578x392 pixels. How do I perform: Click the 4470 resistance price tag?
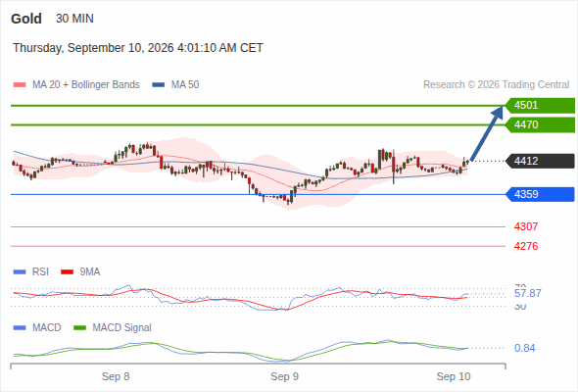(540, 125)
